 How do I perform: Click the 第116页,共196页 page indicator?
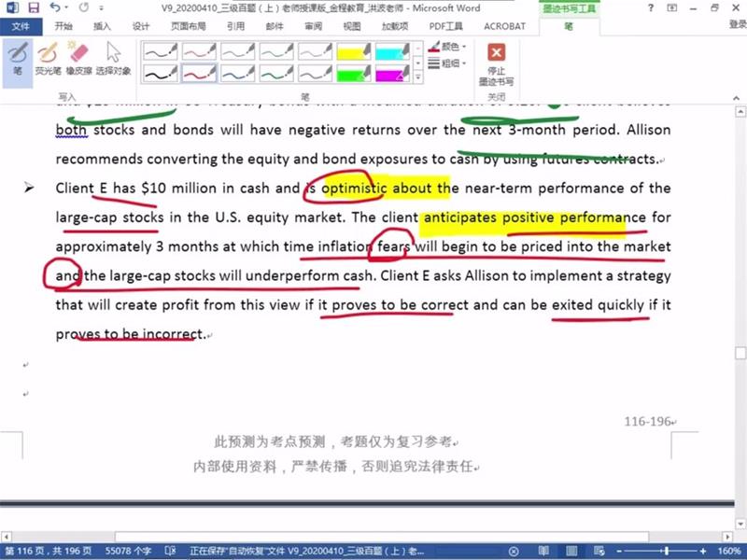point(49,552)
